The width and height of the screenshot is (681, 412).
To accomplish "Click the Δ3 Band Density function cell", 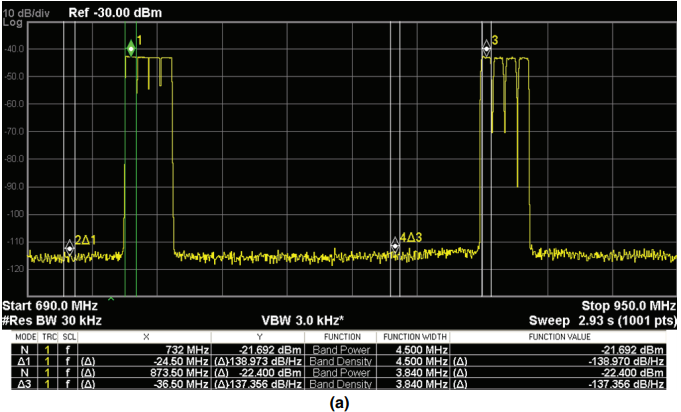I will tap(340, 384).
